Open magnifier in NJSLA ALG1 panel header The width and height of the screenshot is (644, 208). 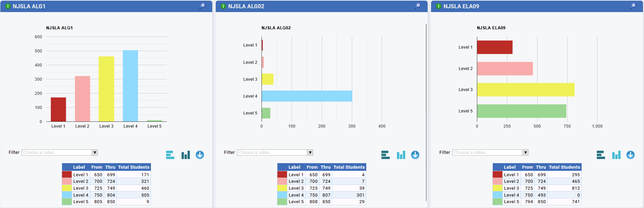[202, 6]
